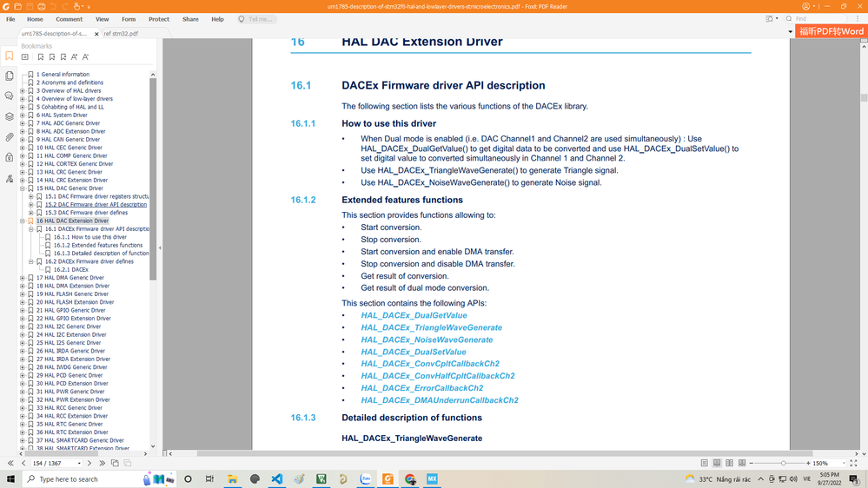
Task: Open the page number dropdown 154 / 1367
Action: (x=79, y=463)
